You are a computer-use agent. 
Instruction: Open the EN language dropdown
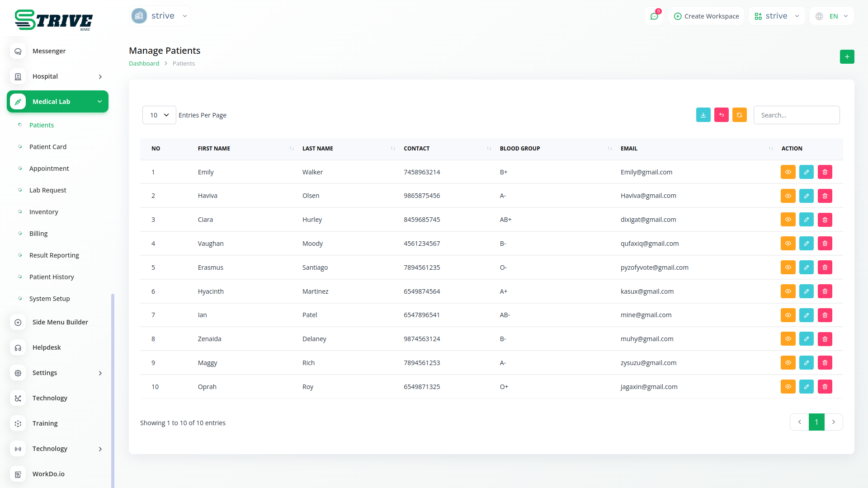(832, 16)
